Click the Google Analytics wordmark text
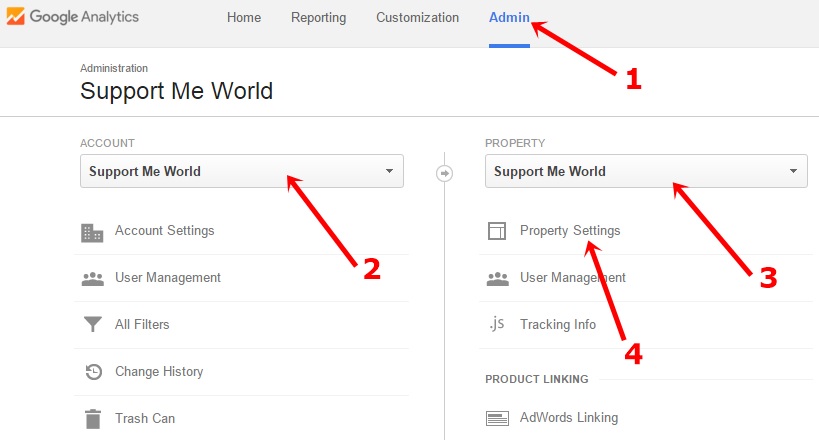Viewport: 819px width, 440px height. 84,17
